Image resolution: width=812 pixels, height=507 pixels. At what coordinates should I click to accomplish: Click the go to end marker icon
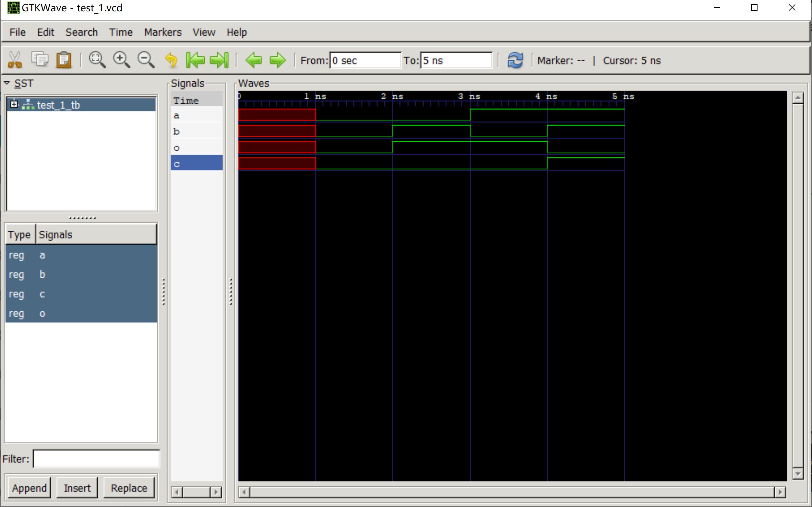[221, 61]
